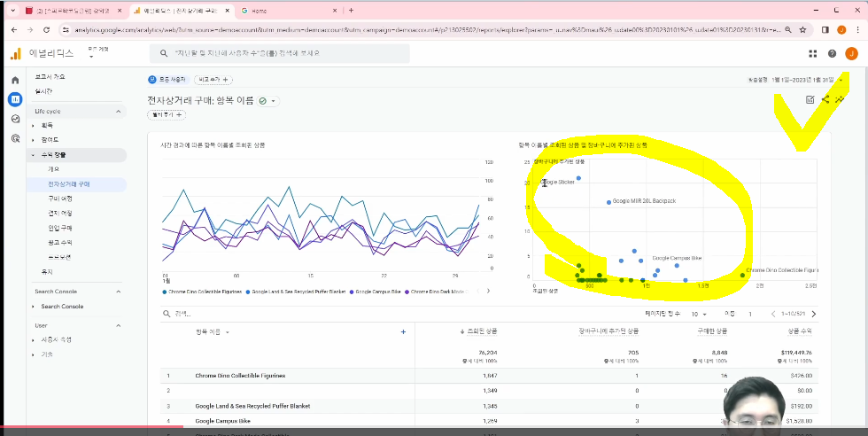Click the table 검색 search field
The height and width of the screenshot is (436, 868).
click(x=182, y=314)
